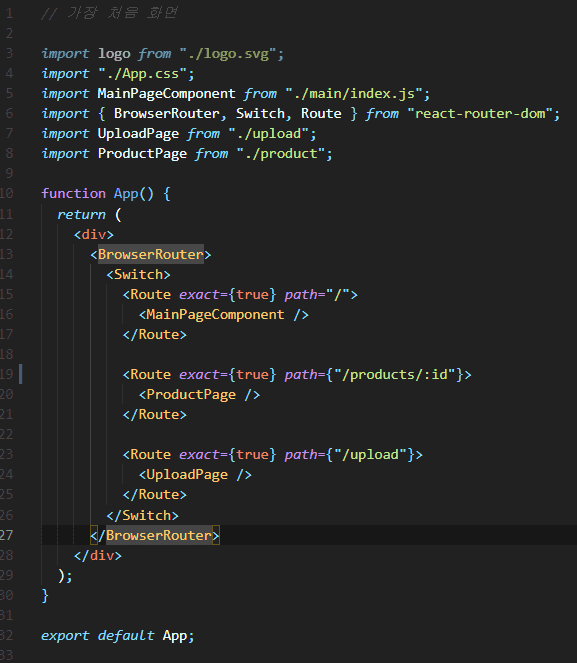This screenshot has height=663, width=577.
Task: Click the "/products/:id" path string
Action: (394, 374)
